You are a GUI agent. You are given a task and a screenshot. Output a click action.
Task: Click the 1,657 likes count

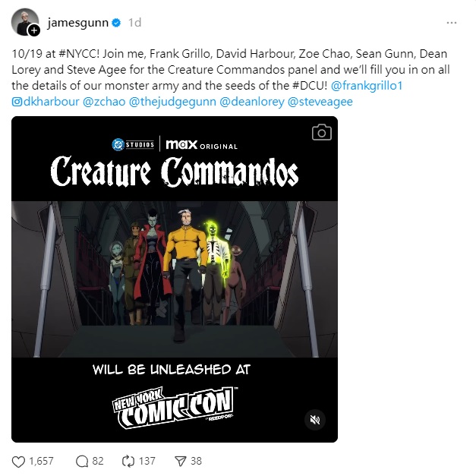coord(41,461)
